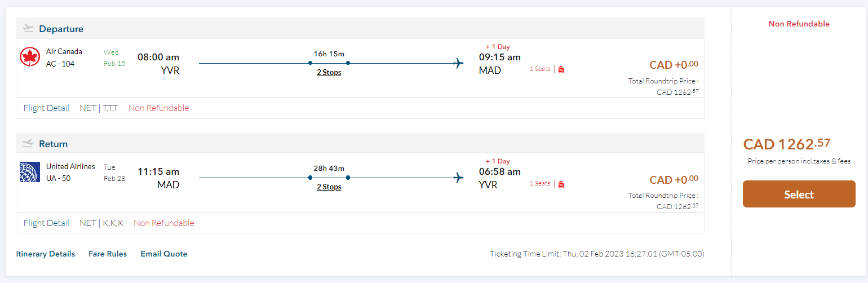Image resolution: width=868 pixels, height=283 pixels.
Task: Click the red baggage icon on the Air Canada flight
Action: (x=561, y=69)
